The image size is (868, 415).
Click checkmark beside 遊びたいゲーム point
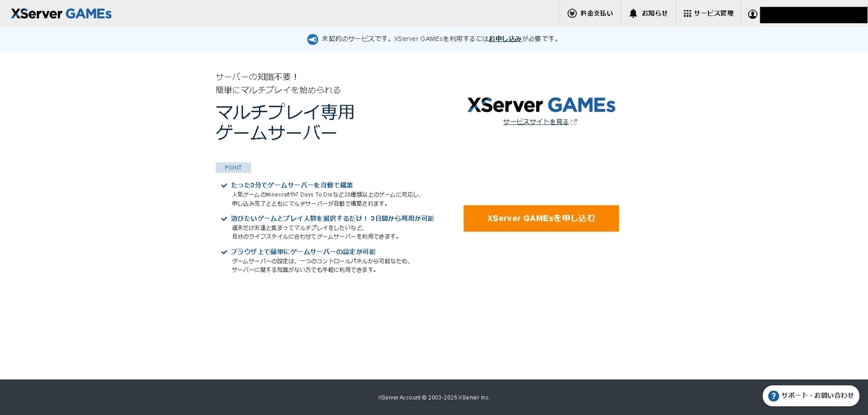[x=224, y=219]
